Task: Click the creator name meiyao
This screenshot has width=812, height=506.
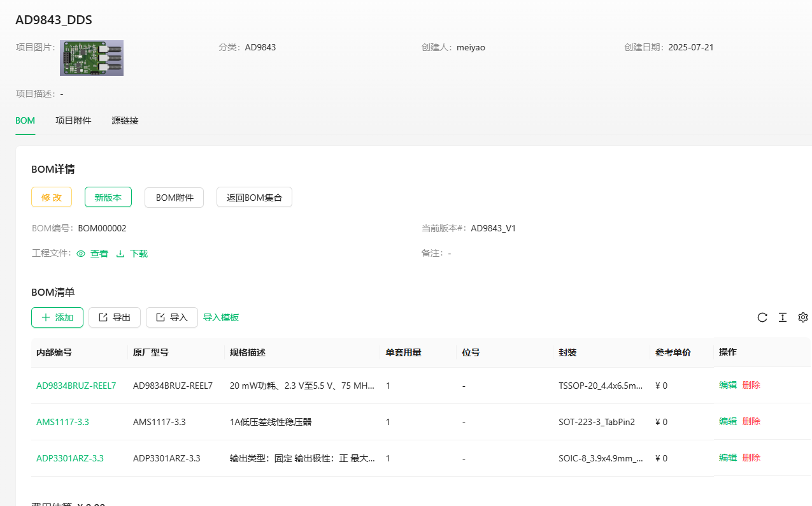Action: click(x=471, y=47)
